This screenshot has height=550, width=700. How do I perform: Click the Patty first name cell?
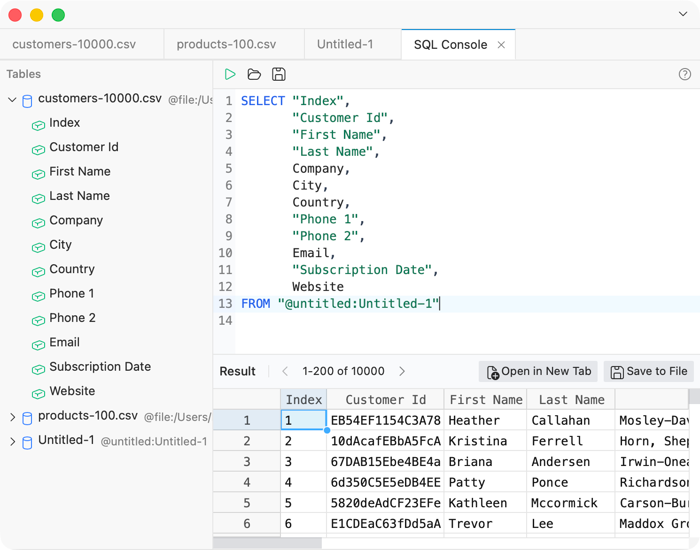click(x=486, y=482)
